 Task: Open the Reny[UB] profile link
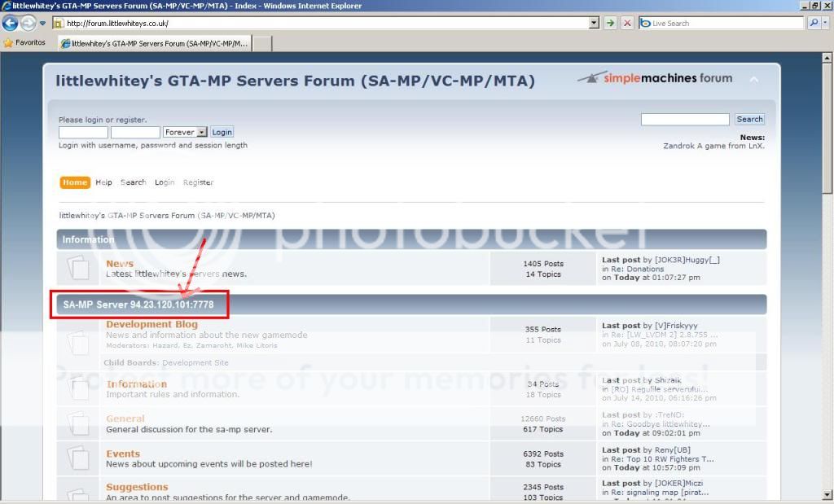(x=672, y=449)
